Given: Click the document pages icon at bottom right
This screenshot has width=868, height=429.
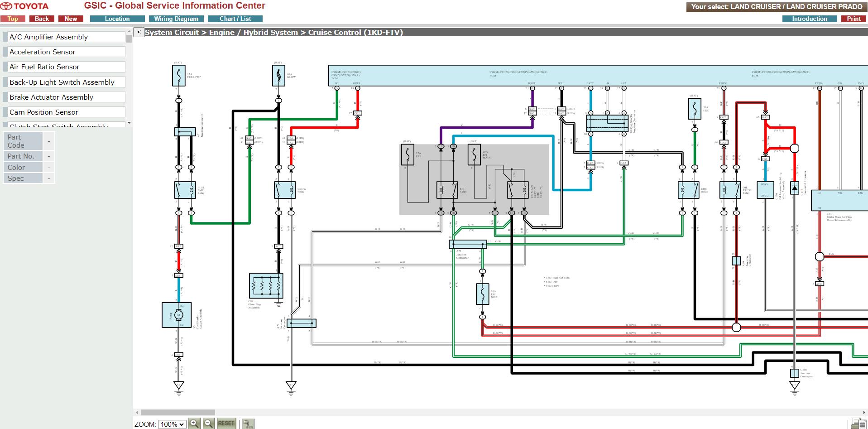Looking at the screenshot, I should click(858, 423).
